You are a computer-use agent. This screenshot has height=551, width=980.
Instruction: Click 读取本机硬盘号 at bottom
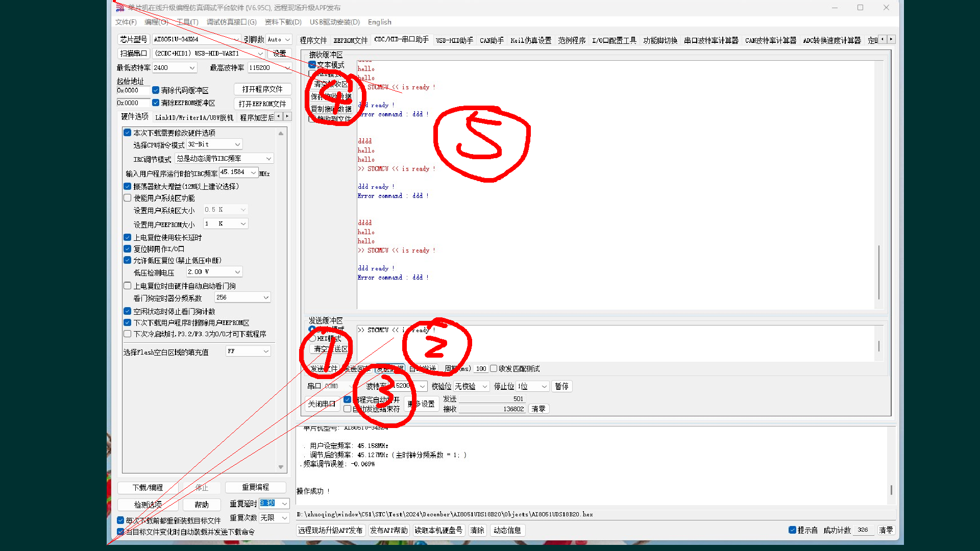coord(438,530)
